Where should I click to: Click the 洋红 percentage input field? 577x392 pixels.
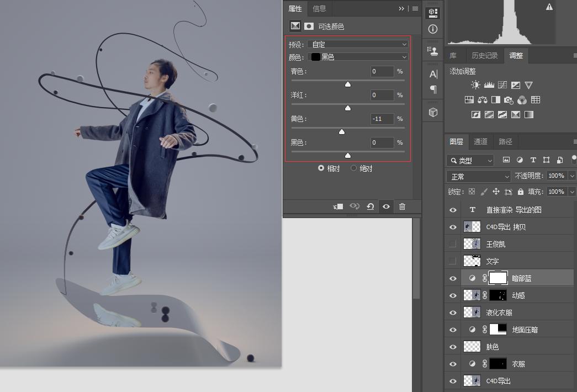[382, 95]
